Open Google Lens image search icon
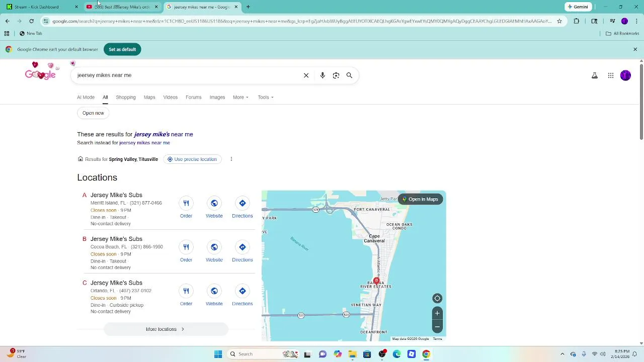Viewport: 644px width, 362px height. click(x=336, y=75)
